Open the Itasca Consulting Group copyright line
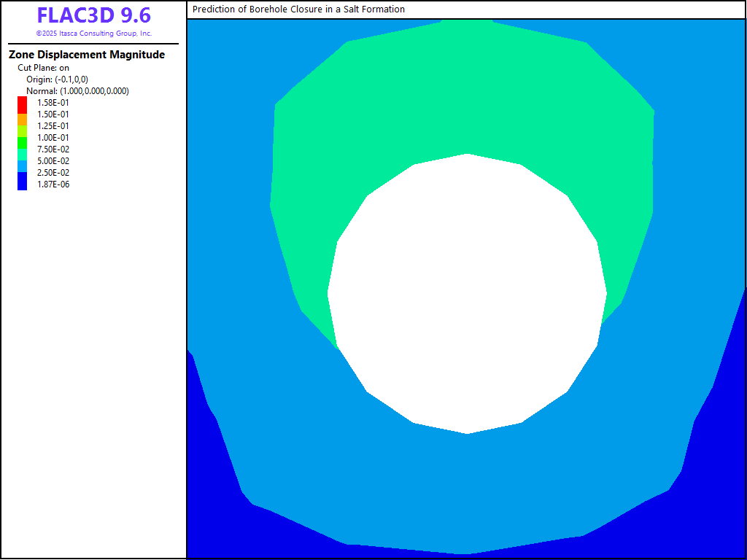This screenshot has width=747, height=560. coord(93,34)
